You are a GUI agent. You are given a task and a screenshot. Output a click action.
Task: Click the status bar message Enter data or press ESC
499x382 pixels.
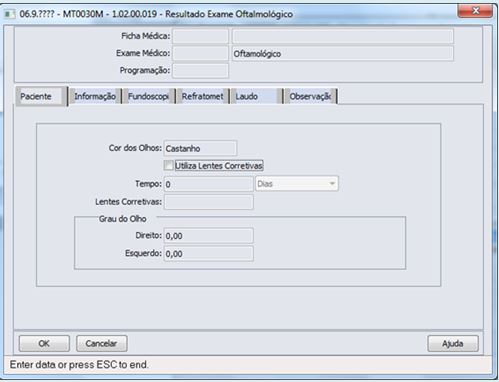coord(79,364)
